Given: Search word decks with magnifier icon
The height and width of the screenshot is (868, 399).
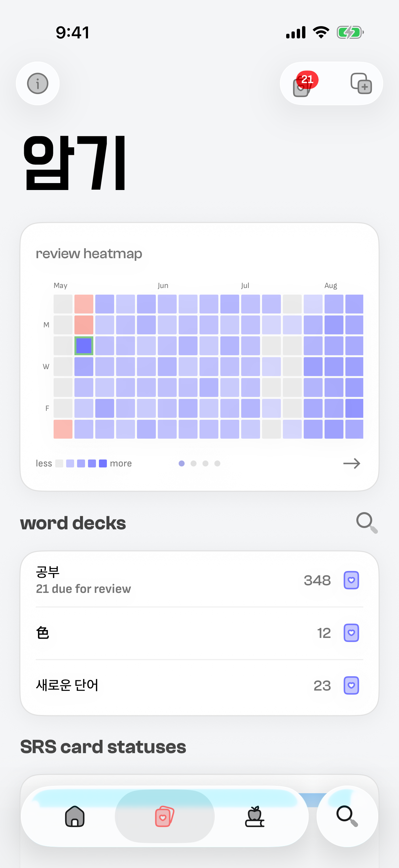Looking at the screenshot, I should [x=367, y=523].
